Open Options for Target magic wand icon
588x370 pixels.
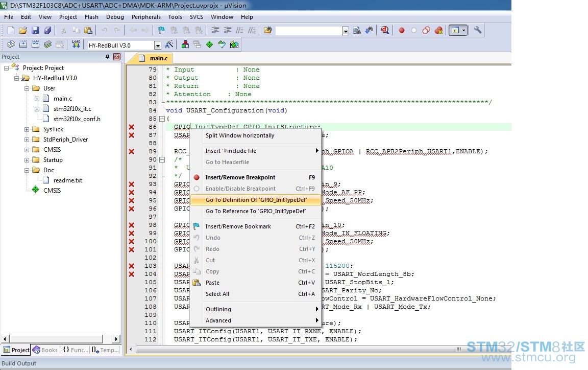point(169,44)
